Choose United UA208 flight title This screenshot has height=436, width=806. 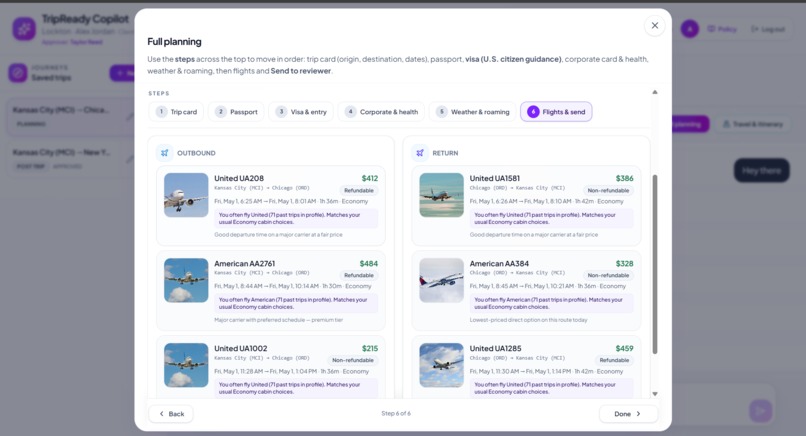coord(239,178)
